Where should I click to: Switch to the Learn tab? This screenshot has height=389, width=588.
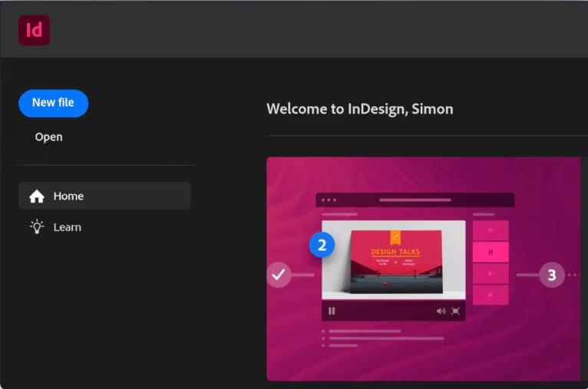(67, 227)
